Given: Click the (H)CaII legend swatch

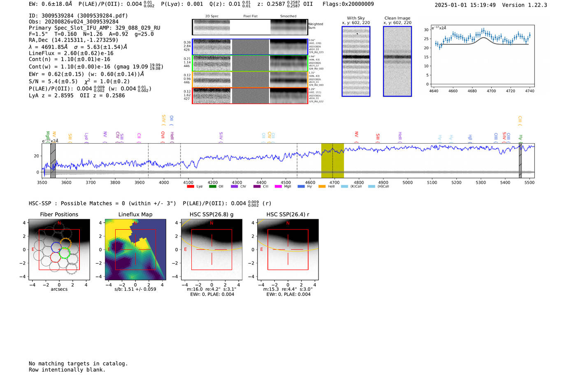Looking at the screenshot, I should pyautogui.click(x=372, y=186).
